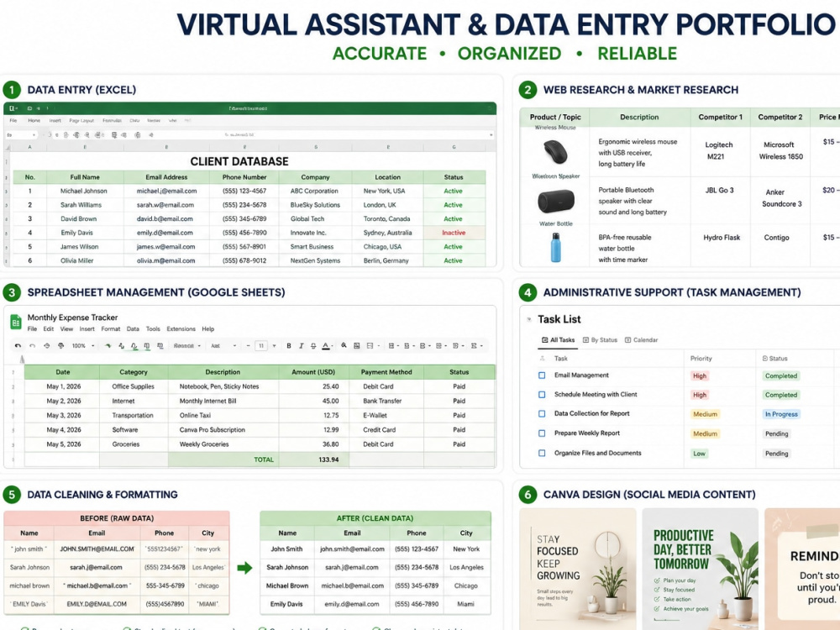Click the Print icon in the Sheets toolbar
Screen dimensions: 840x630
click(46, 345)
